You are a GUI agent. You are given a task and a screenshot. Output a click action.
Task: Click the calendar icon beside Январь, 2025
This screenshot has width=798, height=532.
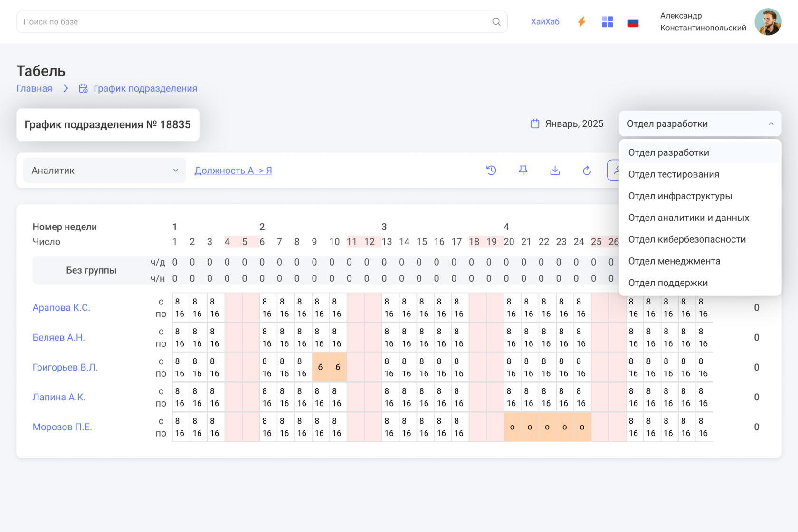point(535,124)
